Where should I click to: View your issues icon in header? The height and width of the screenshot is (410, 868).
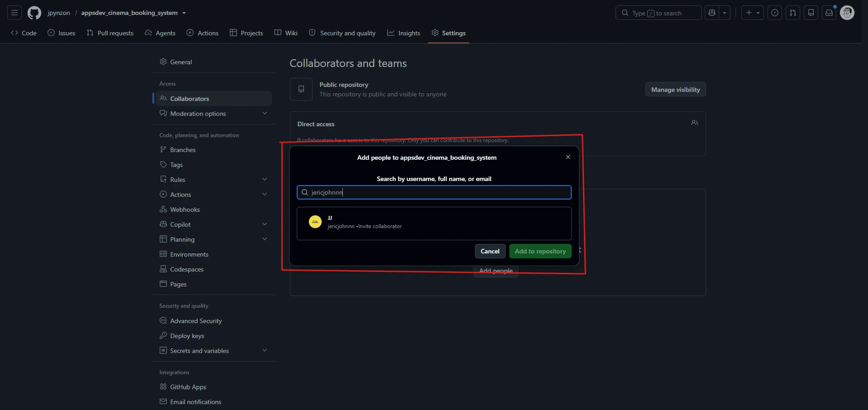pyautogui.click(x=775, y=13)
